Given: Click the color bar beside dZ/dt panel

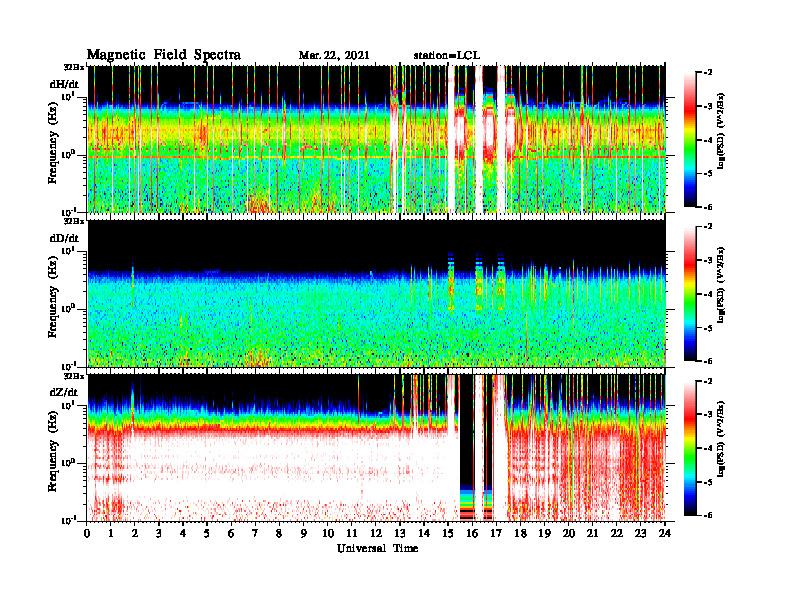Looking at the screenshot, I should click(690, 448).
